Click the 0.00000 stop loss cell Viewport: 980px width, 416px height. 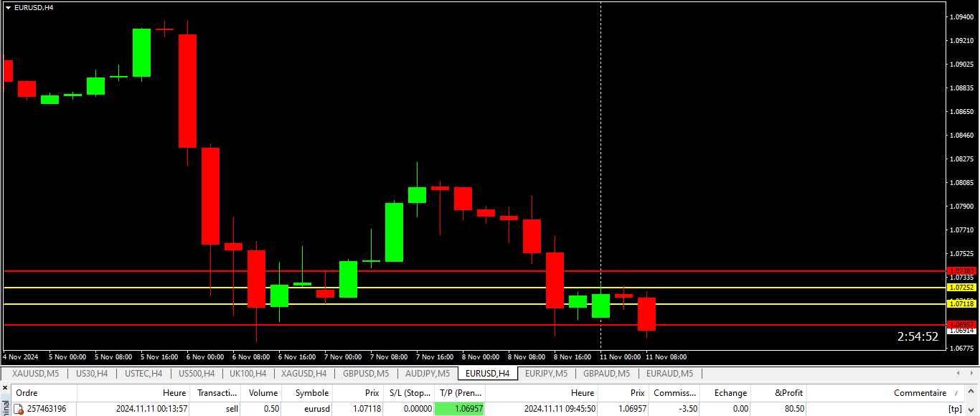point(408,409)
